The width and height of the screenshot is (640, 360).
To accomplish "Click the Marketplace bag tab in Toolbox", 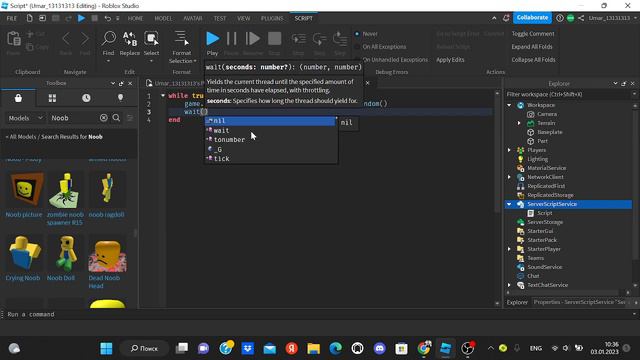I will pyautogui.click(x=18, y=98).
